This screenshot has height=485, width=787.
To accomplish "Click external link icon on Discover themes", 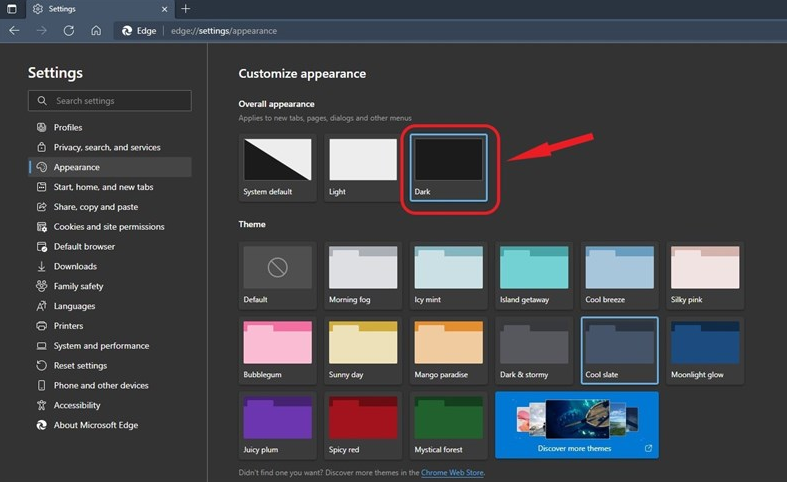I will pos(648,448).
